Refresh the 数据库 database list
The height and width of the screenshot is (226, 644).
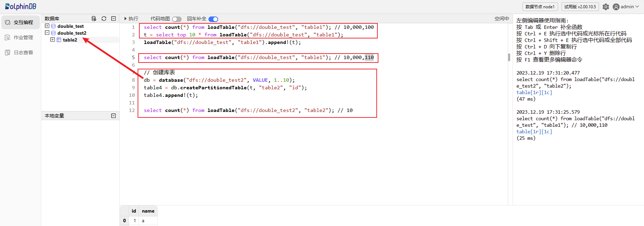tap(104, 19)
